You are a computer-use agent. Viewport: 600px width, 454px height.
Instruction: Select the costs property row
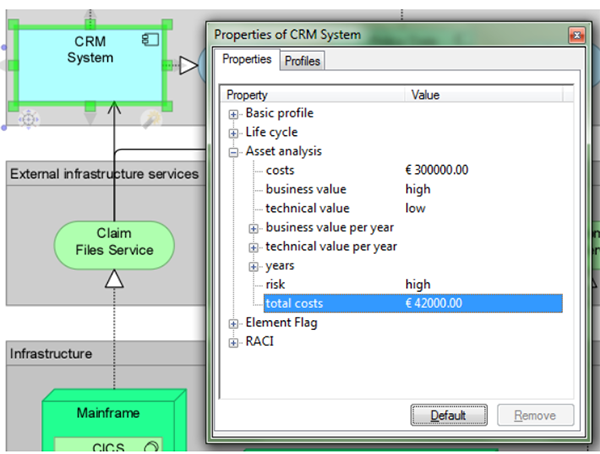413,170
